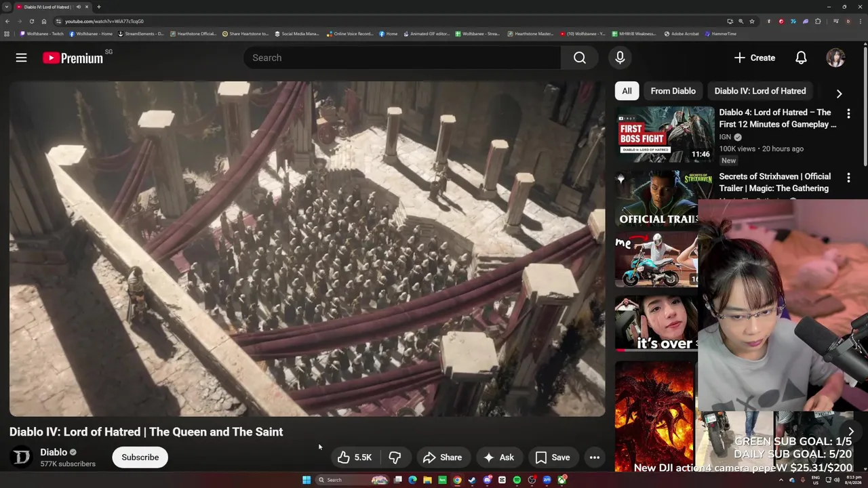Viewport: 868px width, 488px height.
Task: Select the All filter chip
Action: pyautogui.click(x=627, y=91)
